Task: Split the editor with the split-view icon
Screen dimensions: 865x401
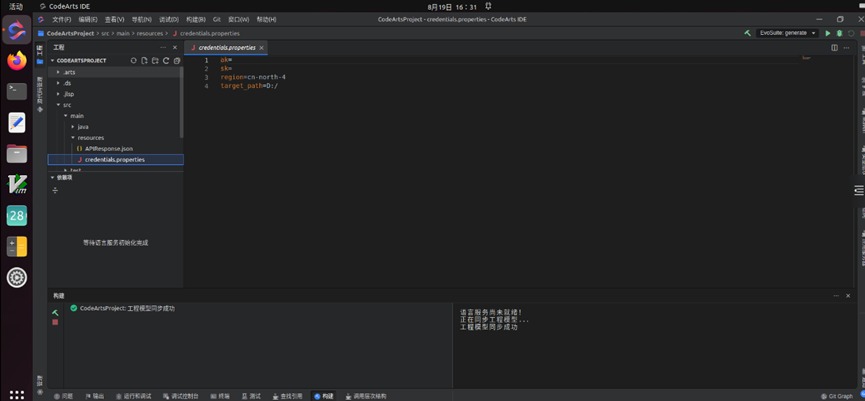Action: (x=834, y=48)
